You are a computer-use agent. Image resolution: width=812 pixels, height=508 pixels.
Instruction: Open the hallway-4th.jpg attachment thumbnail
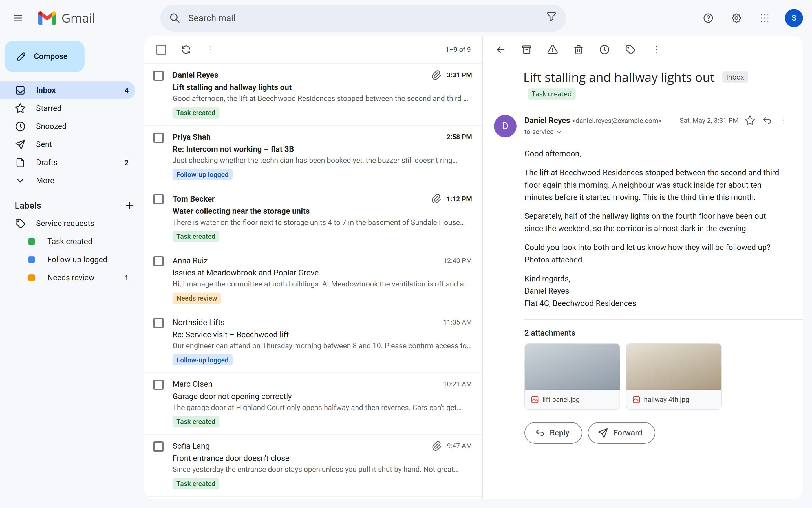673,376
